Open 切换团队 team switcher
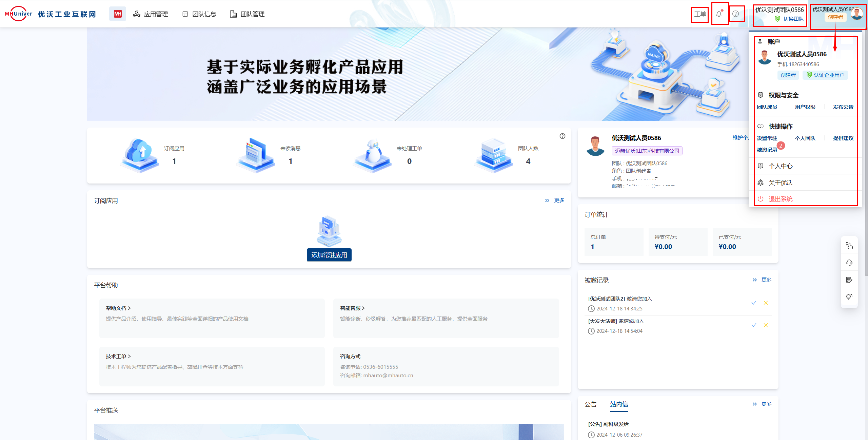Image resolution: width=868 pixels, height=440 pixels. [793, 19]
